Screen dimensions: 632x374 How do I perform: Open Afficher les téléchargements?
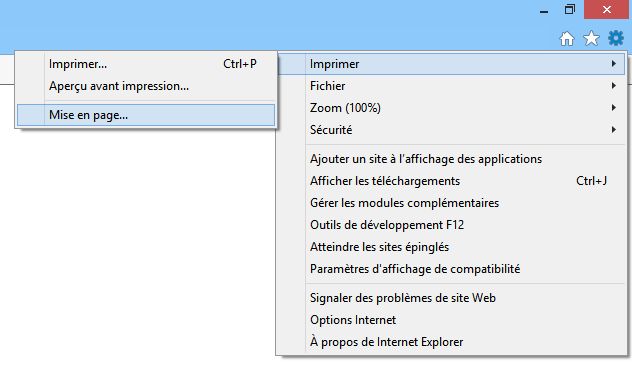click(x=451, y=181)
